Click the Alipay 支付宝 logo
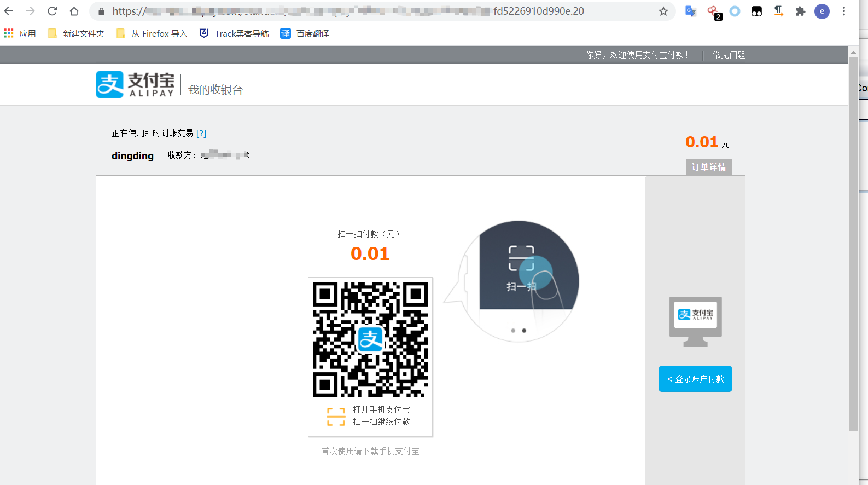 135,84
